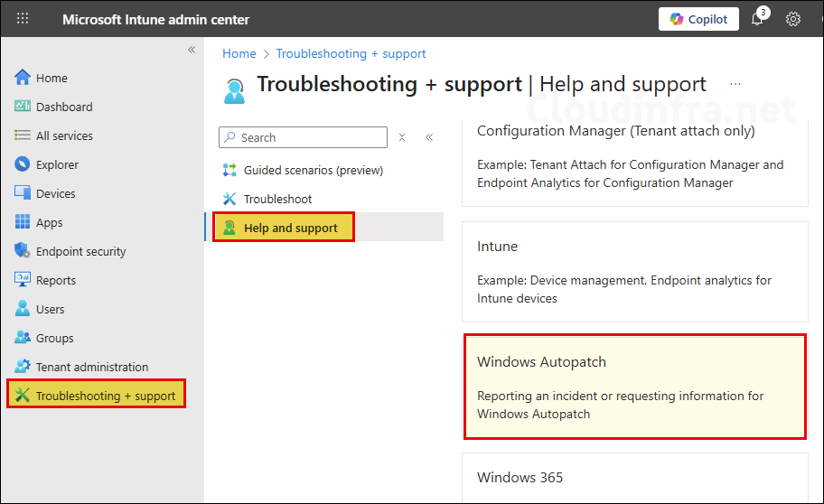Choose the Intune support card
The image size is (824, 504).
pos(635,272)
